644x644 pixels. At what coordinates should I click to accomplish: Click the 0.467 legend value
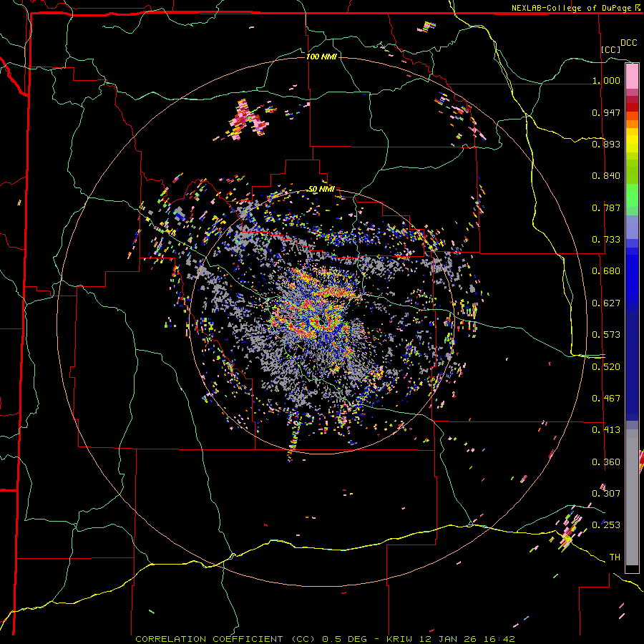pyautogui.click(x=606, y=399)
